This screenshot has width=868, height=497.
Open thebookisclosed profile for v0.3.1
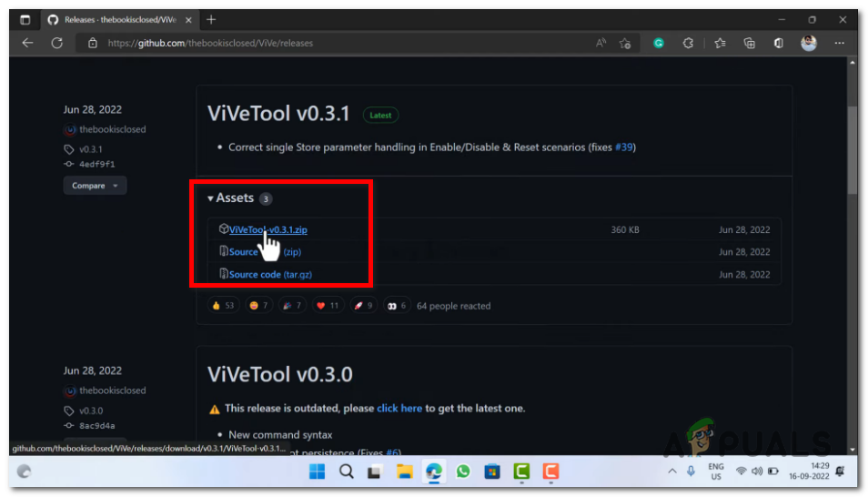coord(112,129)
